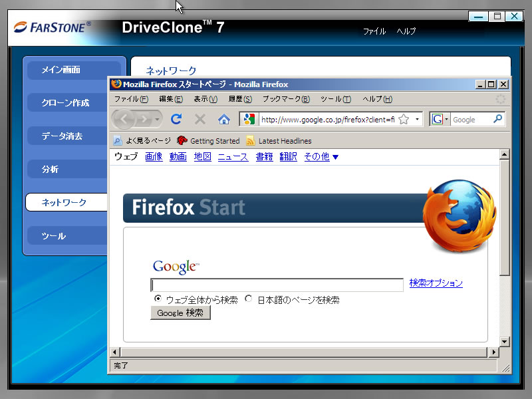Go to the Firefox home page icon
Image resolution: width=532 pixels, height=399 pixels.
224,119
